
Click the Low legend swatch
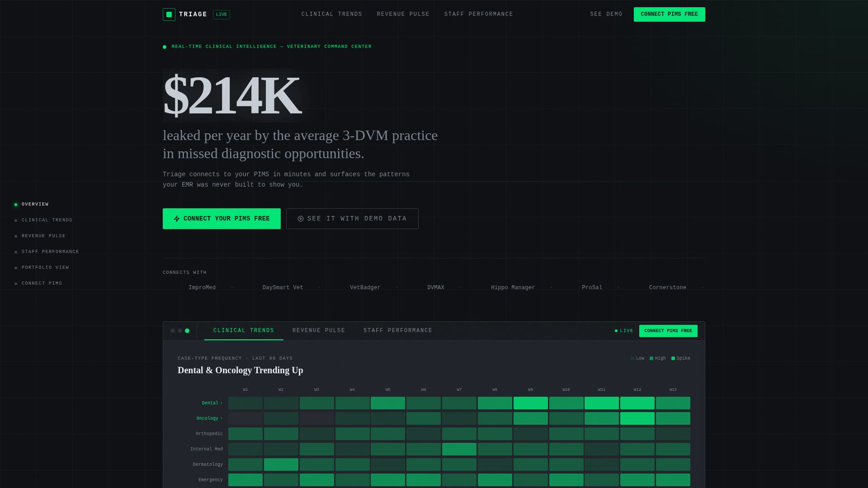pyautogui.click(x=632, y=358)
